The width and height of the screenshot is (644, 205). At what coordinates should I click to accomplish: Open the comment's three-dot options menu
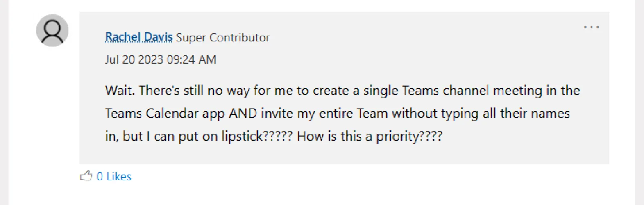[591, 27]
